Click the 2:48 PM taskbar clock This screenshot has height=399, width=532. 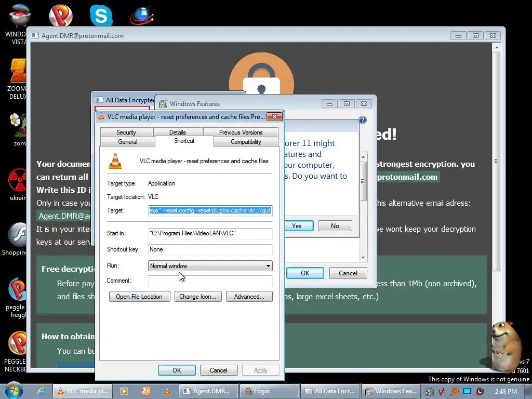pyautogui.click(x=506, y=392)
